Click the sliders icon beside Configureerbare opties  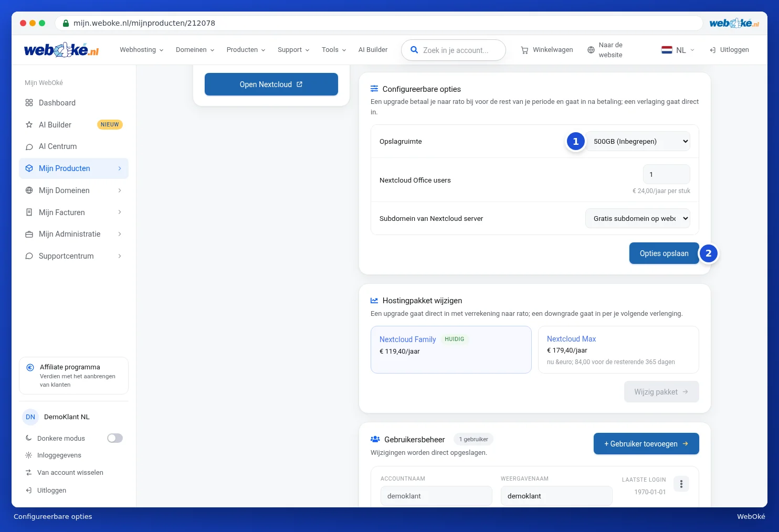click(374, 89)
